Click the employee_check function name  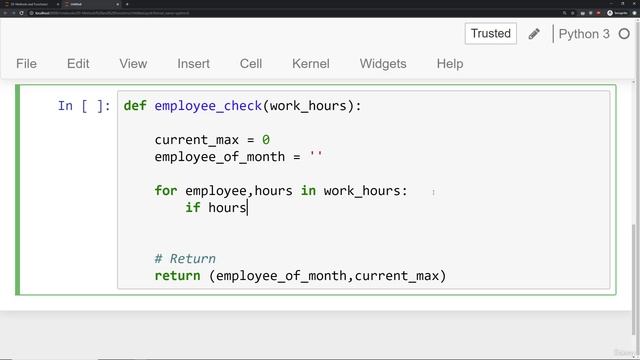(208, 106)
